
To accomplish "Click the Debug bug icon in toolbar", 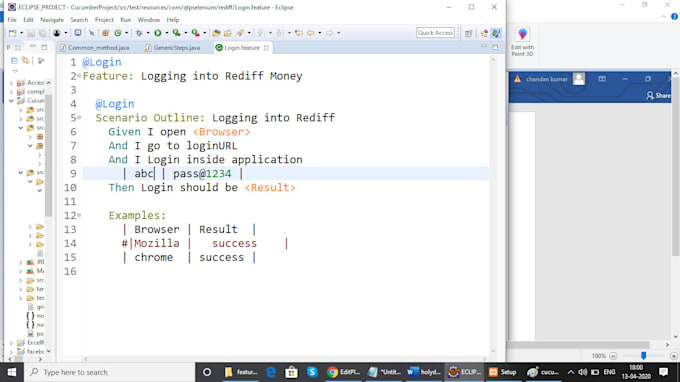I will pos(139,33).
